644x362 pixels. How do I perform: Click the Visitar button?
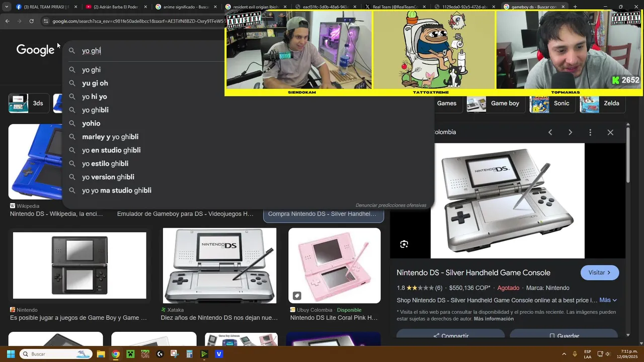tap(600, 273)
